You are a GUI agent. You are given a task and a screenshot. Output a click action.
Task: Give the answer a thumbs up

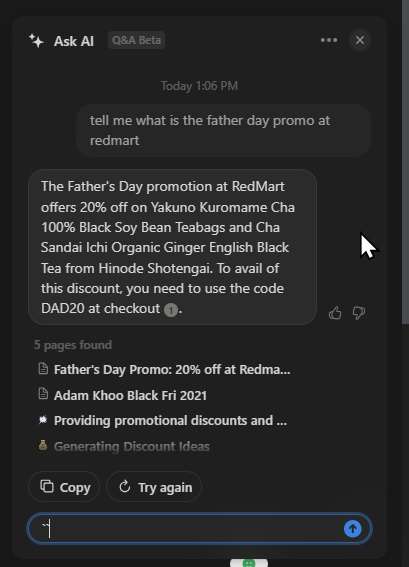(335, 313)
